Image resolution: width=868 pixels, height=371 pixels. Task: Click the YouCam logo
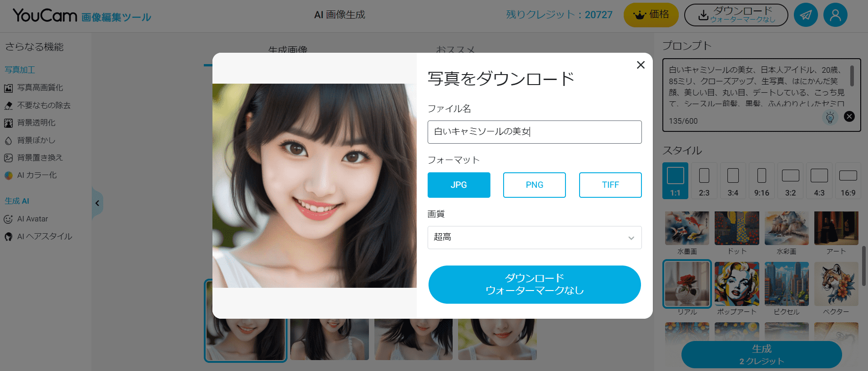[x=45, y=15]
